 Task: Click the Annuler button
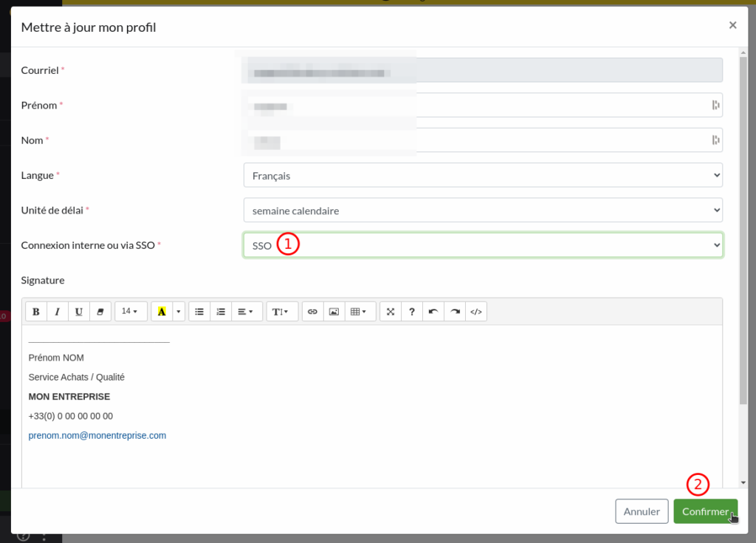click(x=641, y=511)
